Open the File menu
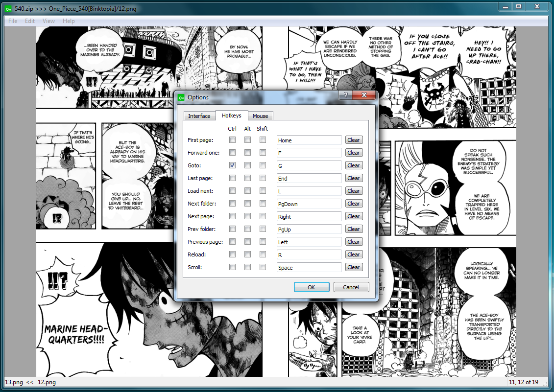The width and height of the screenshot is (554, 392). (13, 21)
